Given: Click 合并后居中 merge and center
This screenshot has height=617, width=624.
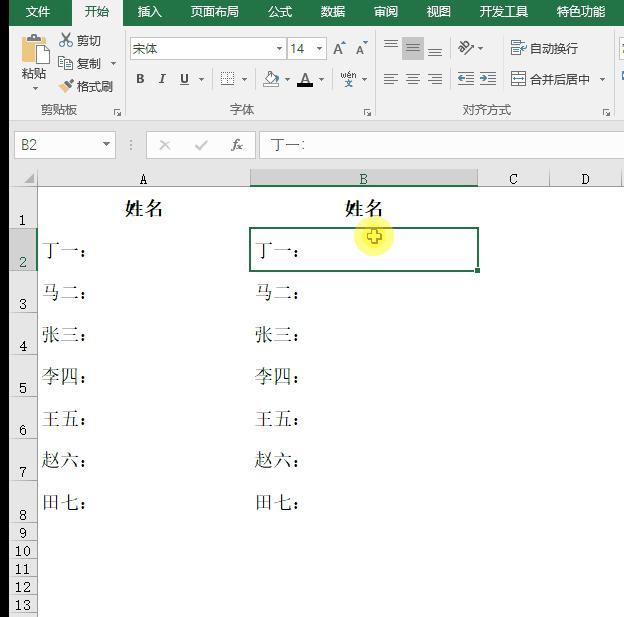Looking at the screenshot, I should [550, 79].
